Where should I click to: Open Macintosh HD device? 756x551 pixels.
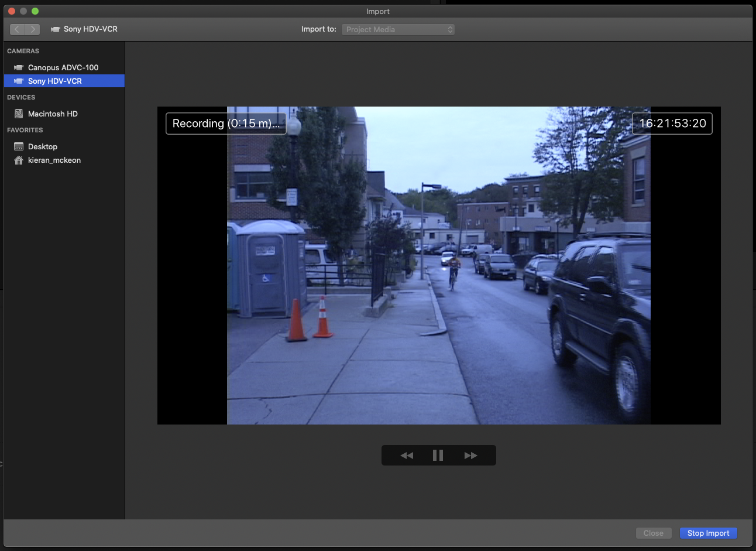pyautogui.click(x=64, y=114)
